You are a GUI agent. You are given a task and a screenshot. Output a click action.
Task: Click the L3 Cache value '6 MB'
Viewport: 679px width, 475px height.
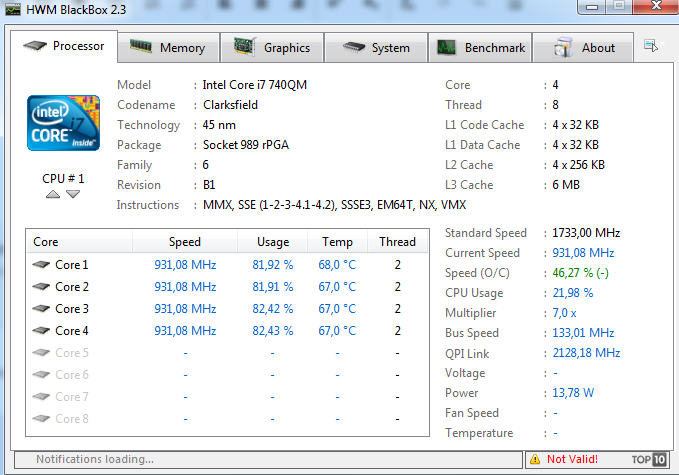coord(566,185)
